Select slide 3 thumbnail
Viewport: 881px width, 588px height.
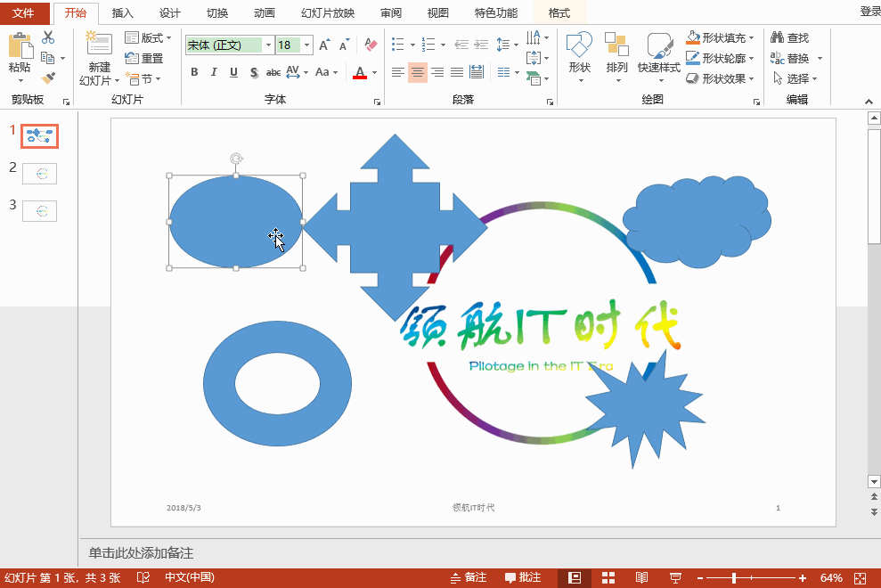click(39, 211)
